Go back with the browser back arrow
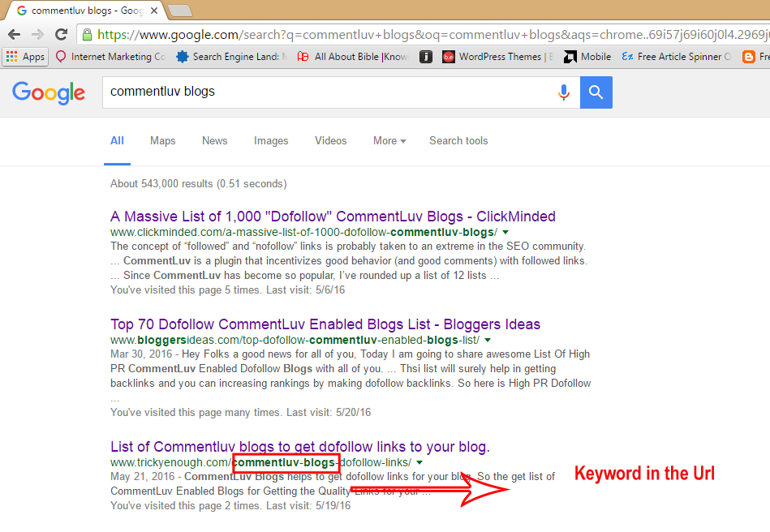Viewport: 770px width, 532px height. pyautogui.click(x=15, y=34)
